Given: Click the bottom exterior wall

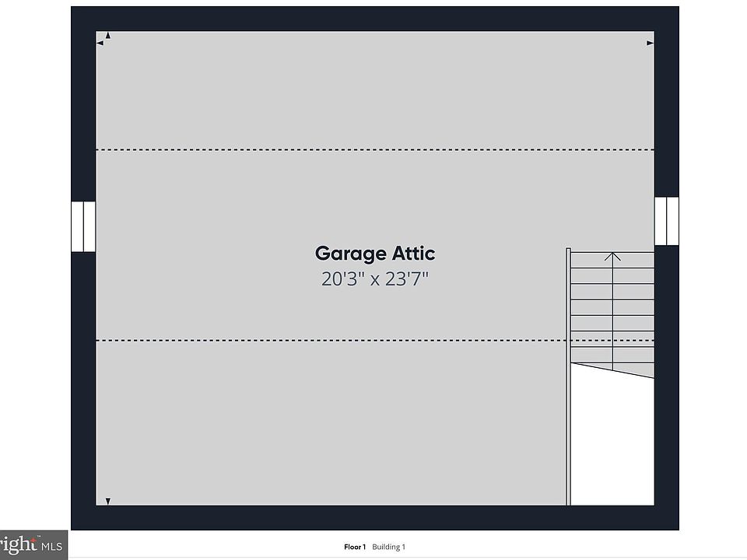Looking at the screenshot, I should pos(373,518).
